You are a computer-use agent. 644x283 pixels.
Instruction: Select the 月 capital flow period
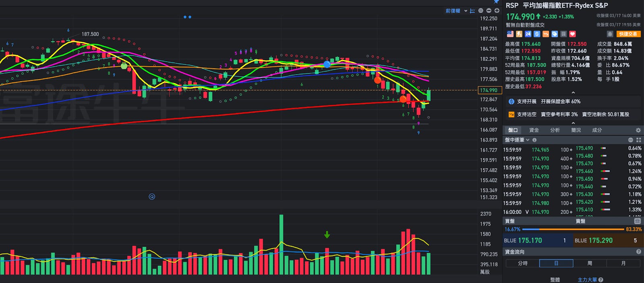(x=623, y=263)
